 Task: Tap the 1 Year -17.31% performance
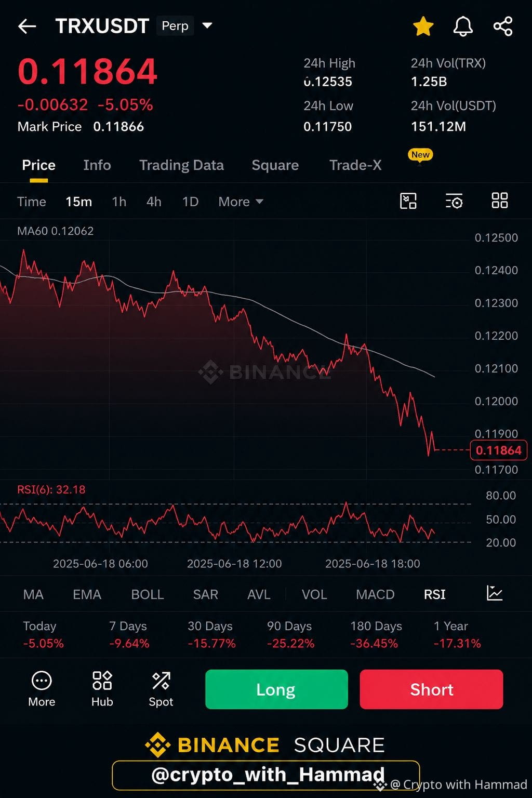coord(457,635)
